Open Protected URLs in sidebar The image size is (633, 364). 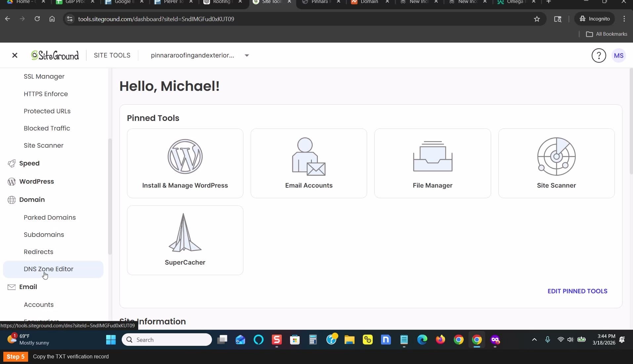click(x=47, y=111)
